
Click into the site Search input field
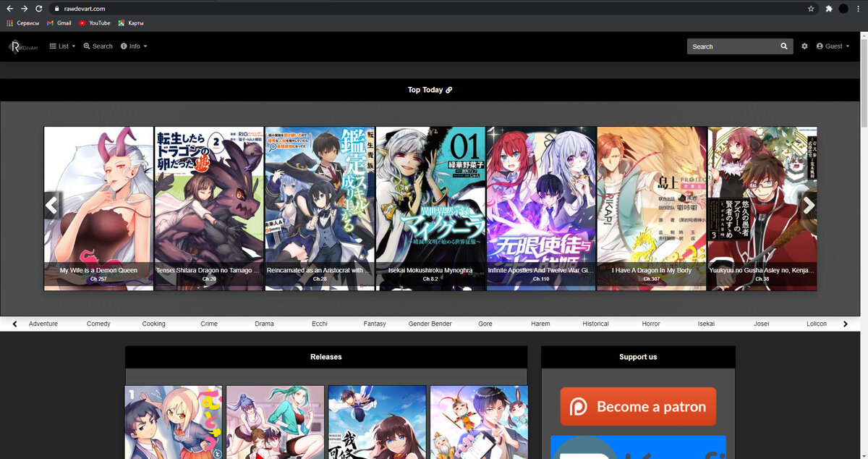[x=731, y=46]
